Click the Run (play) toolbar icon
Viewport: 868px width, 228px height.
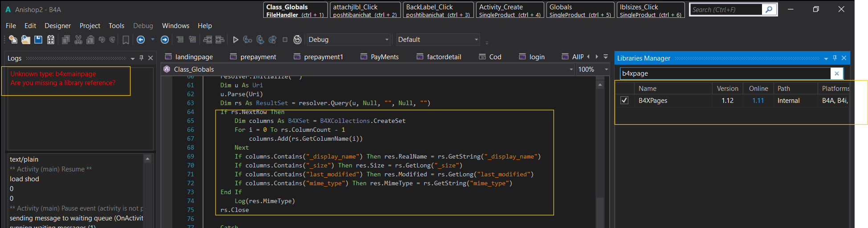[x=236, y=40]
